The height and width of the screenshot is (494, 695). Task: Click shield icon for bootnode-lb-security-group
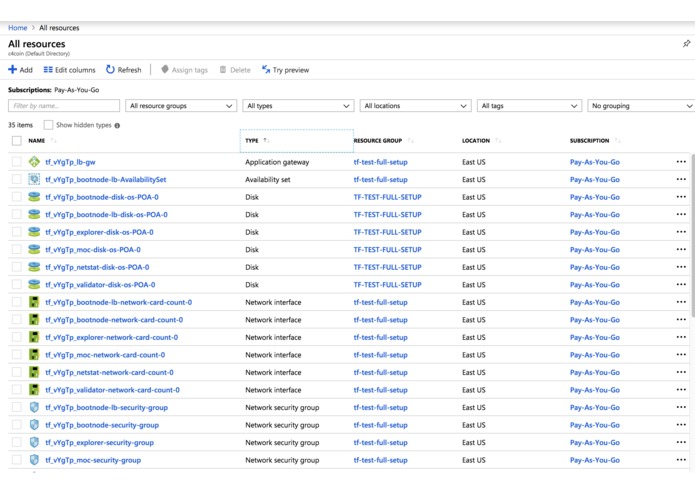point(34,407)
